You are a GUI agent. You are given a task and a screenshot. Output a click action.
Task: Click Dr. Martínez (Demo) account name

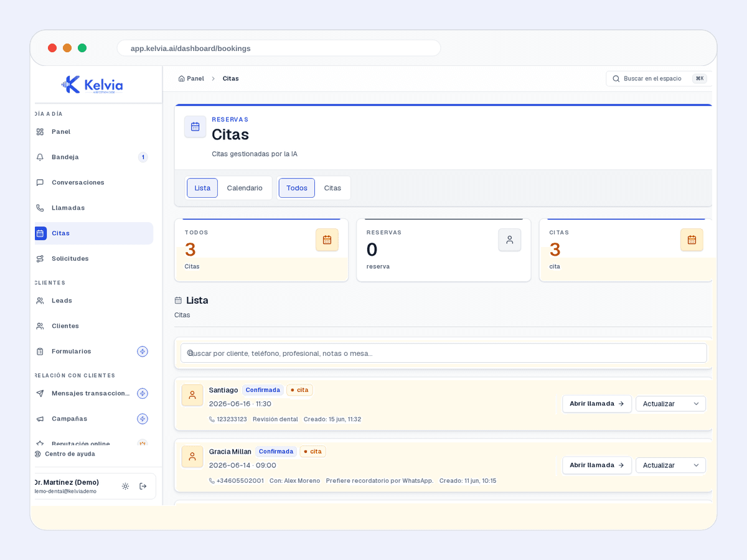(66, 482)
